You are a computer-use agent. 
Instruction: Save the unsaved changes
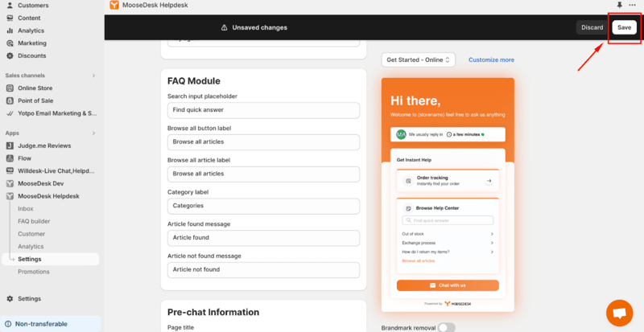(625, 27)
